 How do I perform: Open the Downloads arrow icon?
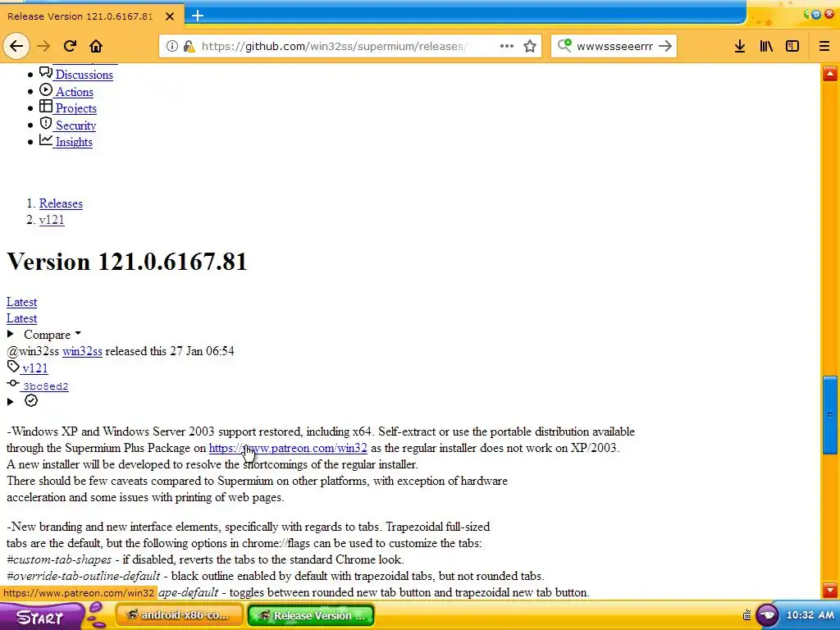click(x=740, y=46)
